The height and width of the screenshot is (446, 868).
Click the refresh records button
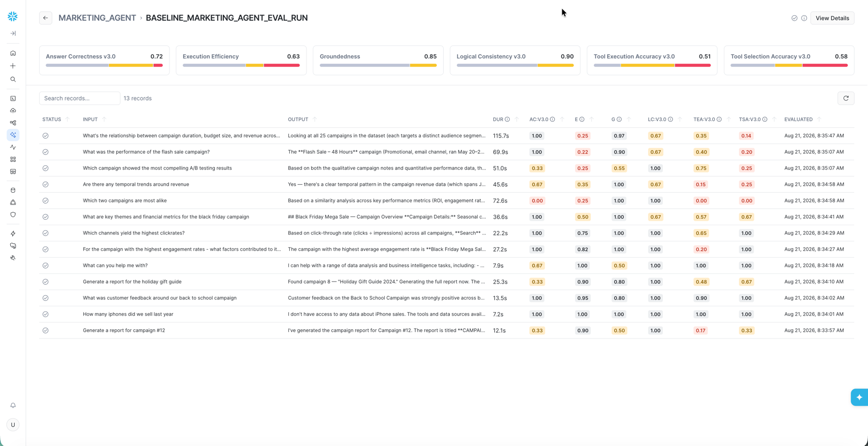(x=846, y=98)
